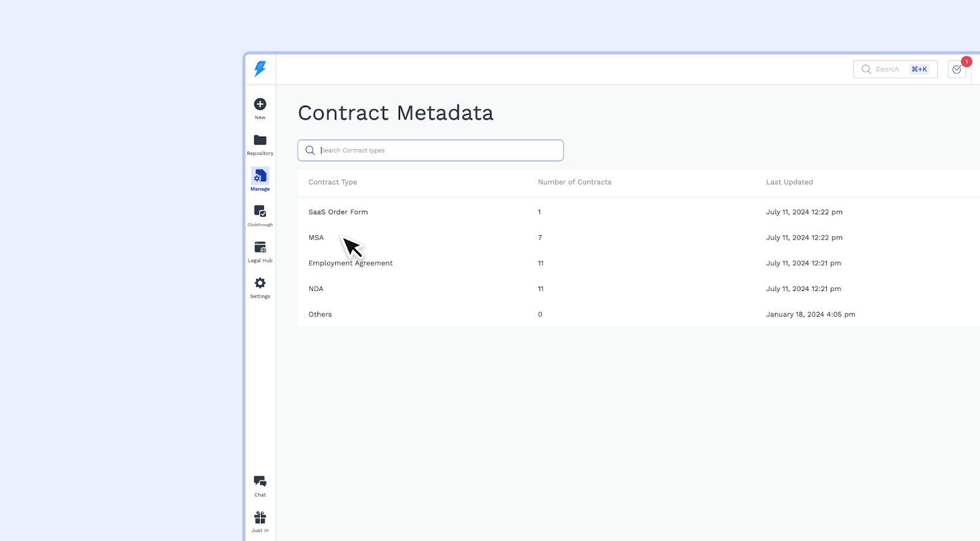Screen dimensions: 980x541
Task: Go to the Legal Hub icon
Action: [x=260, y=248]
